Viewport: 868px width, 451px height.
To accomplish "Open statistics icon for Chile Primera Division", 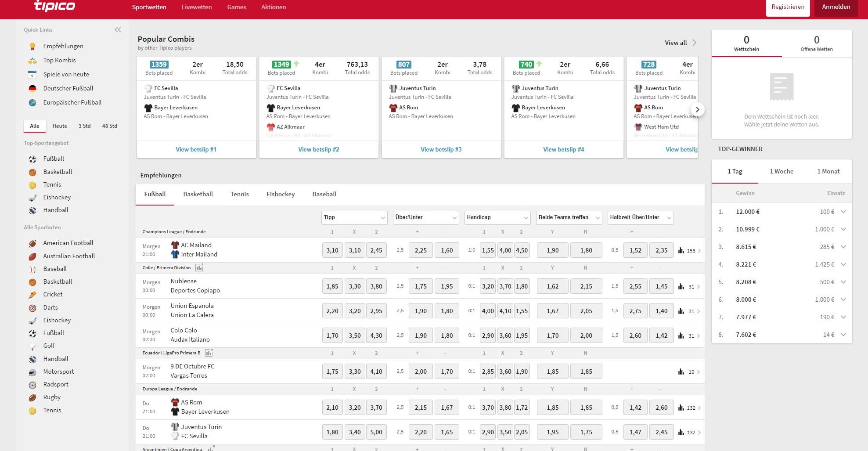I will [x=199, y=267].
